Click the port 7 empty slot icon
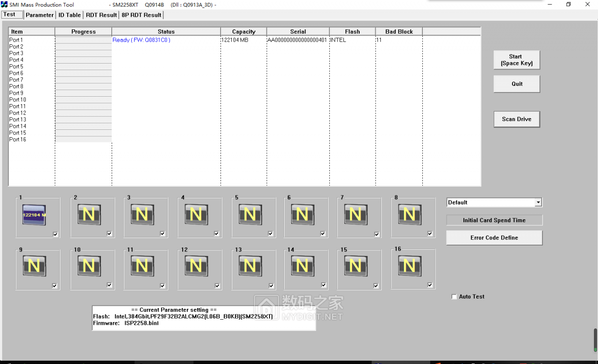This screenshot has width=598, height=364. pyautogui.click(x=356, y=215)
